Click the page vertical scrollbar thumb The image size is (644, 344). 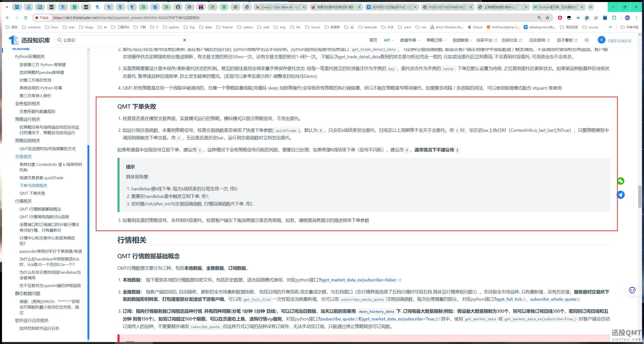[640, 196]
